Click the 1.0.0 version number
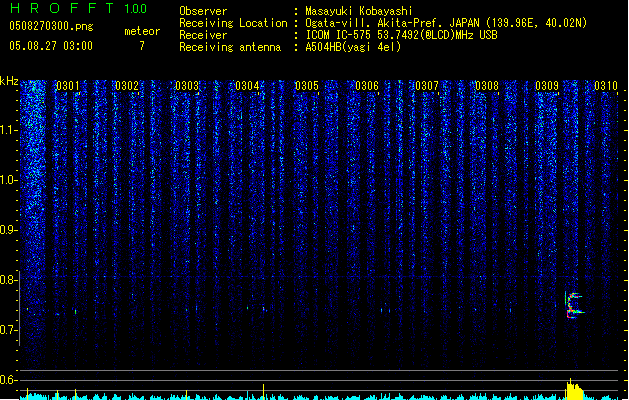The height and width of the screenshot is (400, 629). pyautogui.click(x=136, y=9)
